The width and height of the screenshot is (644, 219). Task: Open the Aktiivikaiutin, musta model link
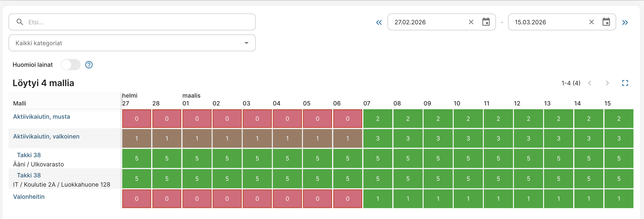[42, 117]
